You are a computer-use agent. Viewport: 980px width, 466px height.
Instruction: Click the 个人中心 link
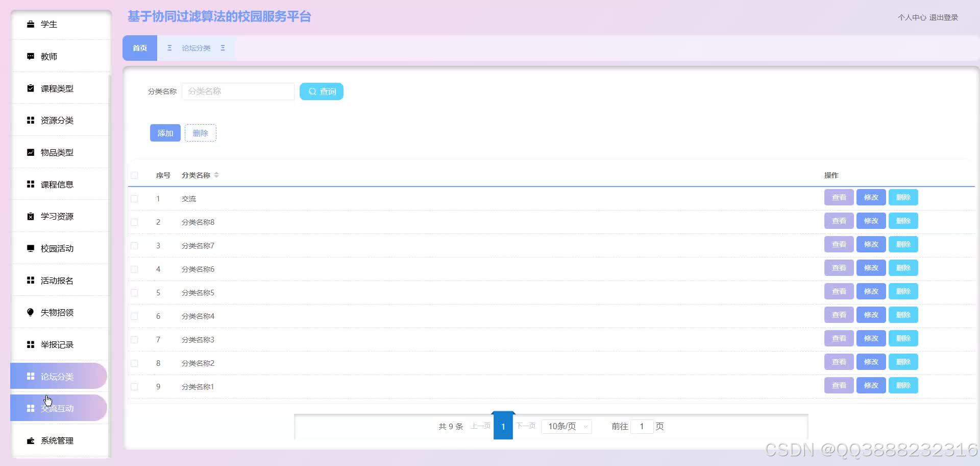point(912,17)
